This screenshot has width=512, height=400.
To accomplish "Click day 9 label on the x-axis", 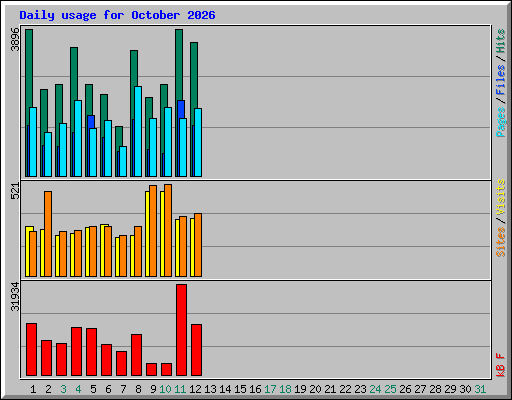I will pos(153,389).
